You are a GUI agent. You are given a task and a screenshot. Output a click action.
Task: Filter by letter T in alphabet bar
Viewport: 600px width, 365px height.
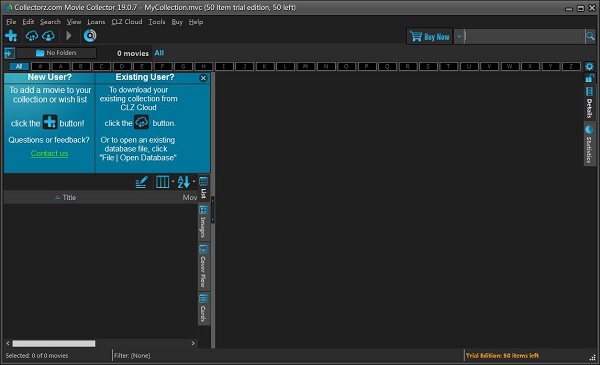pos(448,67)
